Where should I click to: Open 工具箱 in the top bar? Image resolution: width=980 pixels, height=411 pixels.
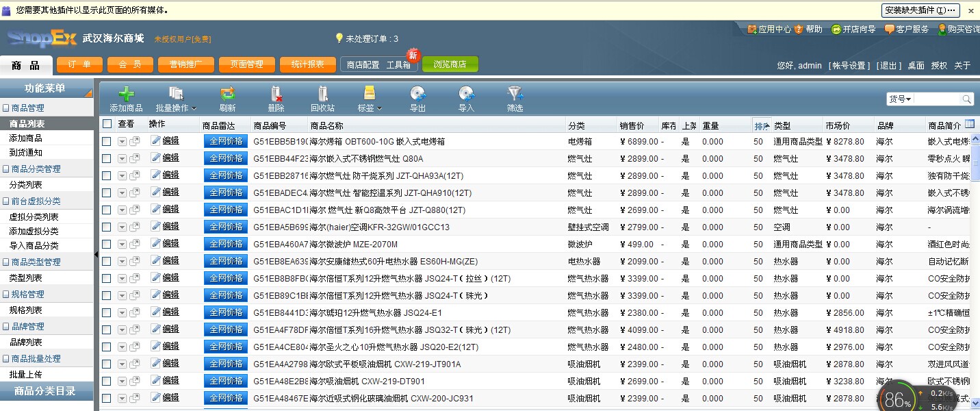tap(398, 65)
